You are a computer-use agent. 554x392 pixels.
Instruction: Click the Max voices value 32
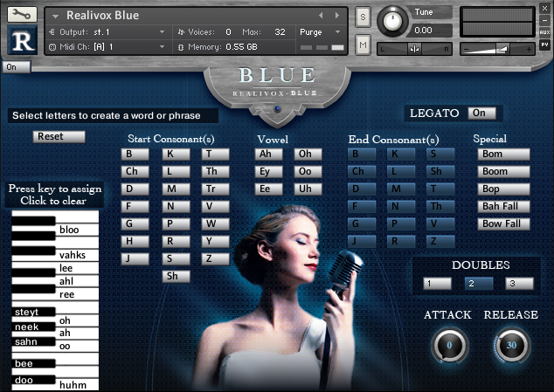[x=280, y=32]
